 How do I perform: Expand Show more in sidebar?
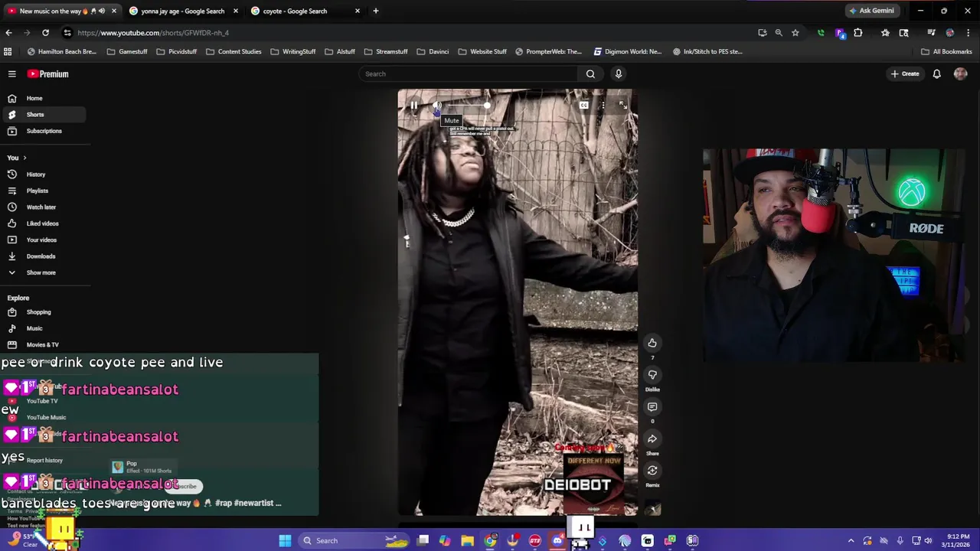click(43, 272)
